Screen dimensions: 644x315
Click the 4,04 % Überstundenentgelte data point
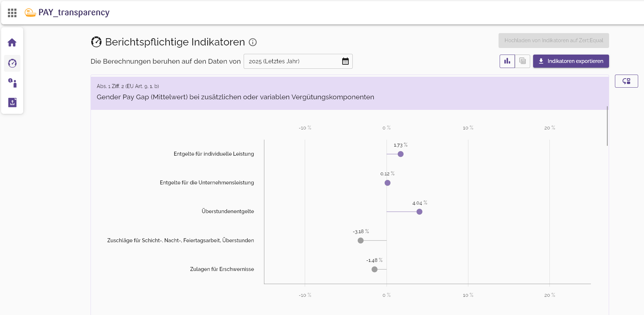click(x=419, y=212)
